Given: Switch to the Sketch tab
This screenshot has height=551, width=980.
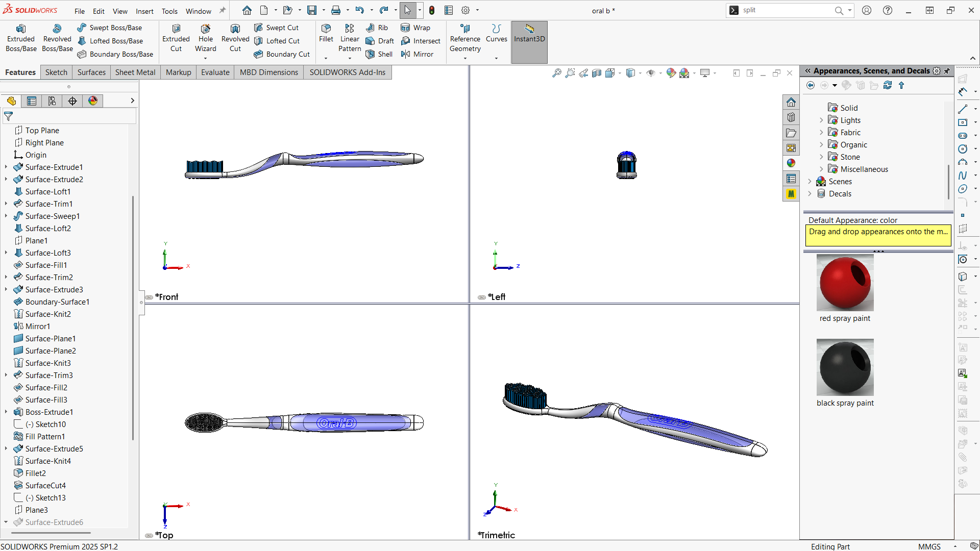Looking at the screenshot, I should click(x=56, y=72).
